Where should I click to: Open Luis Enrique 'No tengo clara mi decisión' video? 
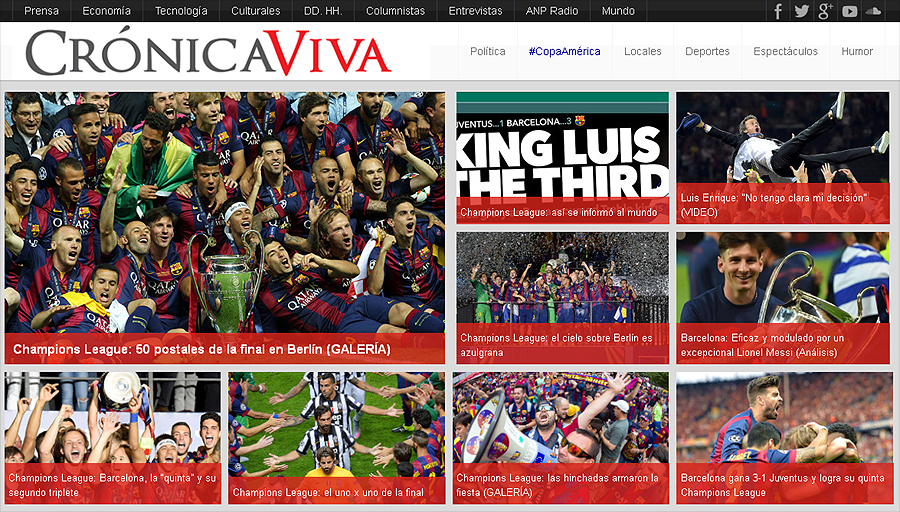pos(783,205)
